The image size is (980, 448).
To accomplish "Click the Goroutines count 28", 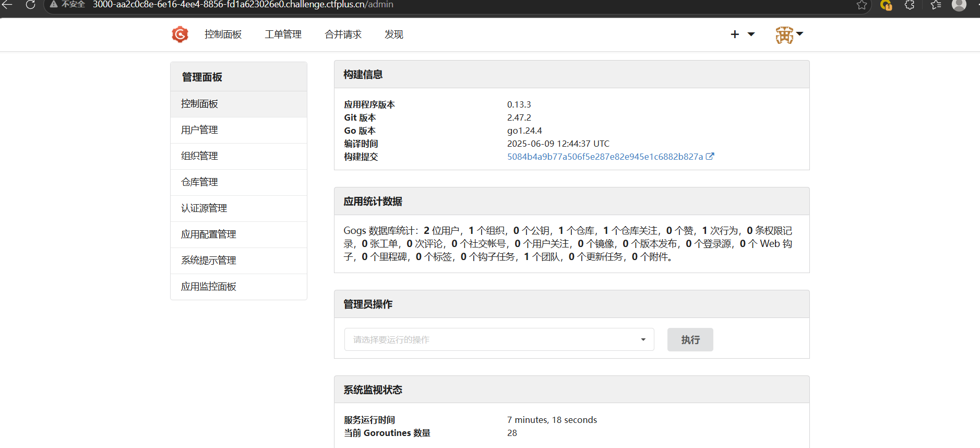I will tap(512, 433).
